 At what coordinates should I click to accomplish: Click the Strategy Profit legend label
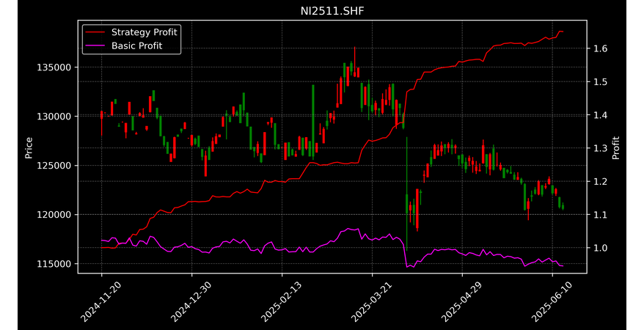coord(144,32)
